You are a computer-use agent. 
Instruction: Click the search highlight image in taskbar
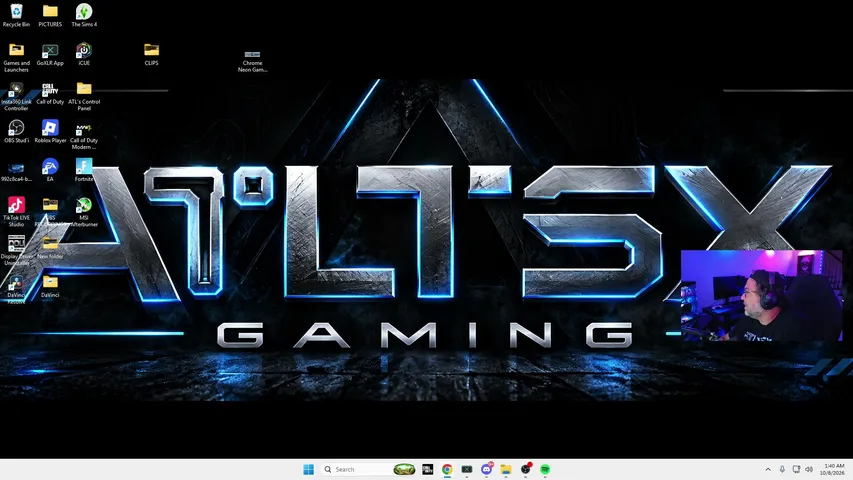click(404, 469)
